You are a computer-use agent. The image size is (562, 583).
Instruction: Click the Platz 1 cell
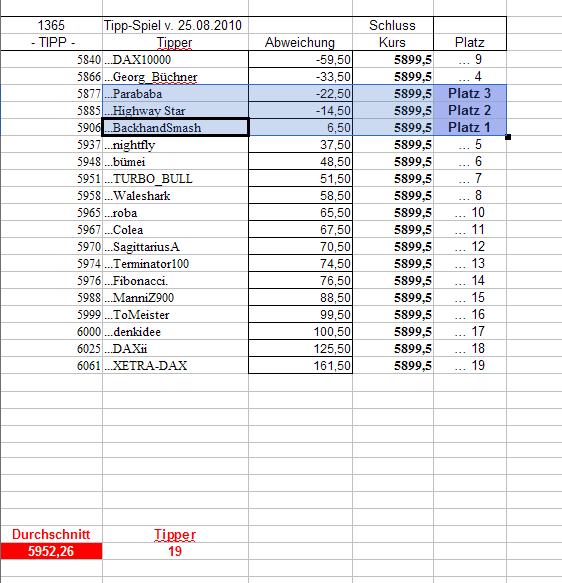(470, 128)
